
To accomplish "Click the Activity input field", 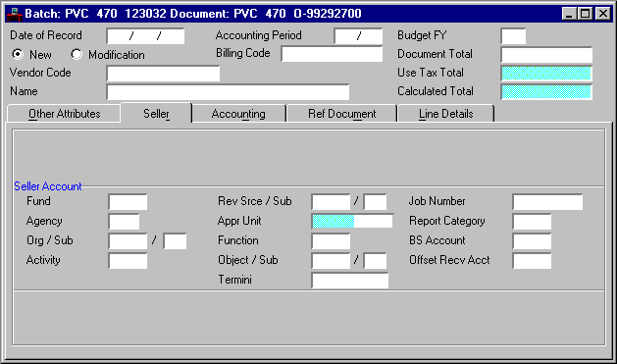I will click(x=128, y=261).
